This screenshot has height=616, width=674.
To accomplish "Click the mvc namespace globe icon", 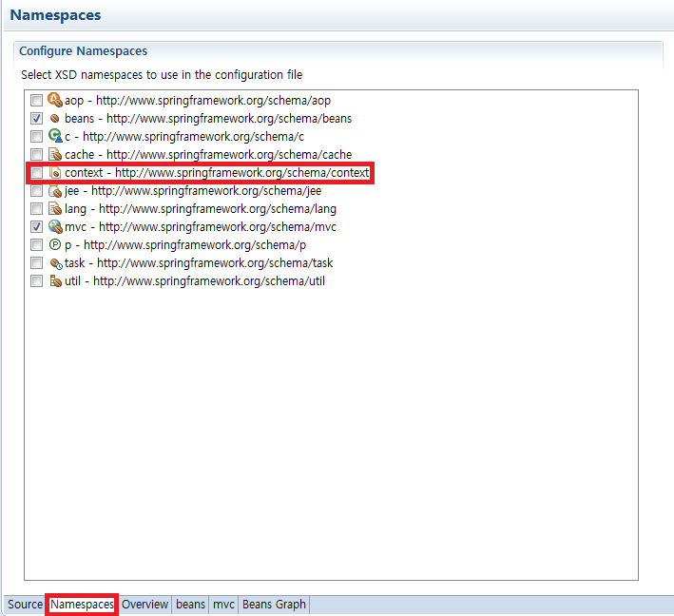I will coord(55,226).
